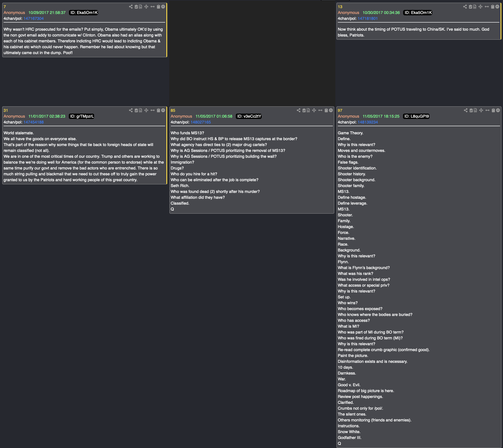Viewport: 503px width, 448px height.
Task: Open the 4chan/pol link 147167304
Action: [34, 18]
